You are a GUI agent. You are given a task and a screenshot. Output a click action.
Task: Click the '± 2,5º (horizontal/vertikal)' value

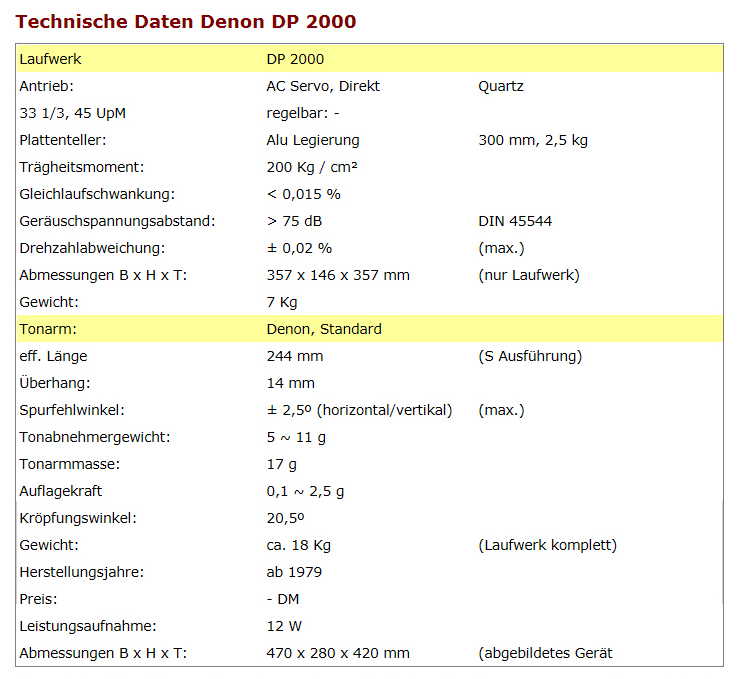[359, 410]
